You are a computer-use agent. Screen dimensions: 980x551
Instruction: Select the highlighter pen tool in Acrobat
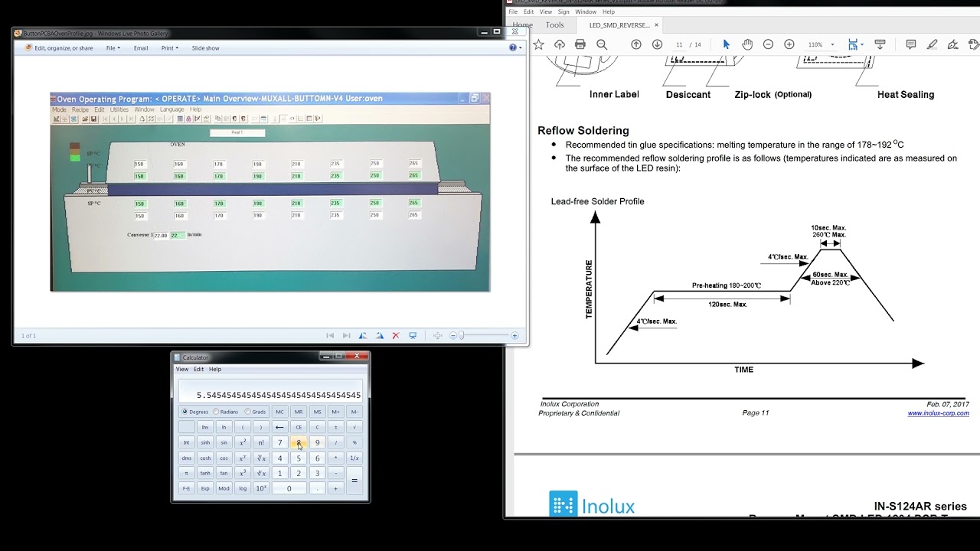click(932, 44)
